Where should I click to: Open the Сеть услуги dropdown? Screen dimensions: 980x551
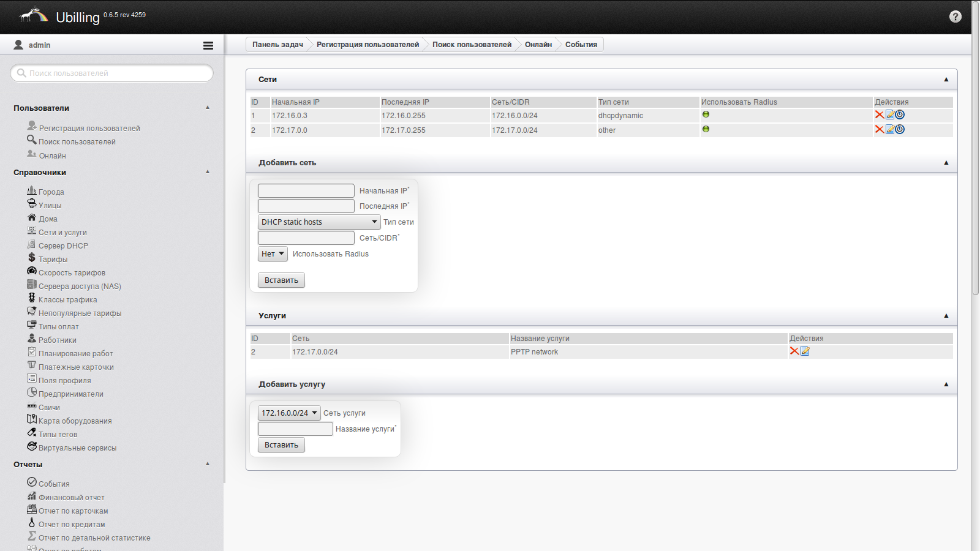(x=289, y=413)
